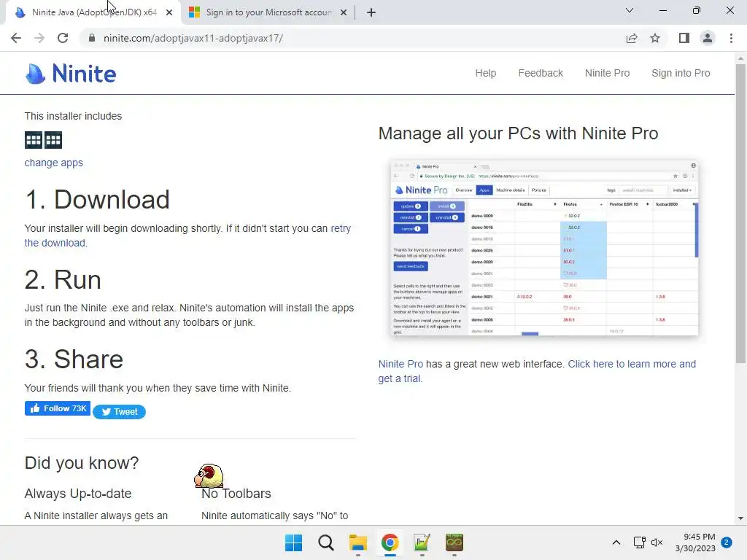Image resolution: width=747 pixels, height=560 pixels.
Task: Click the browser forward arrow
Action: [x=39, y=38]
